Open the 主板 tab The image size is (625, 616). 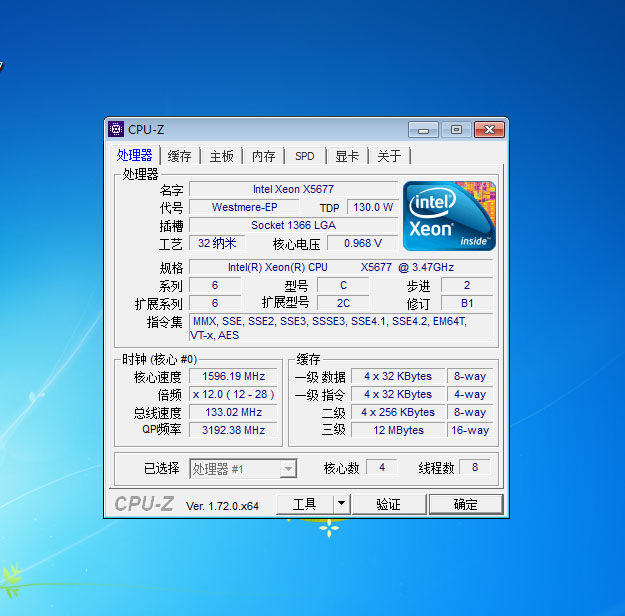point(222,156)
